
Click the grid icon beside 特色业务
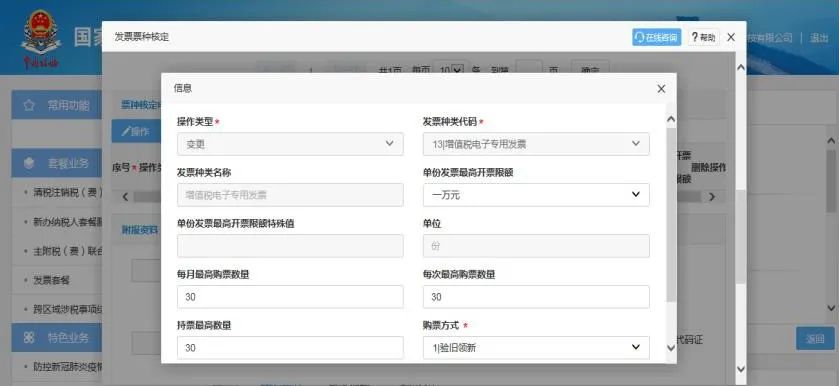(x=29, y=338)
